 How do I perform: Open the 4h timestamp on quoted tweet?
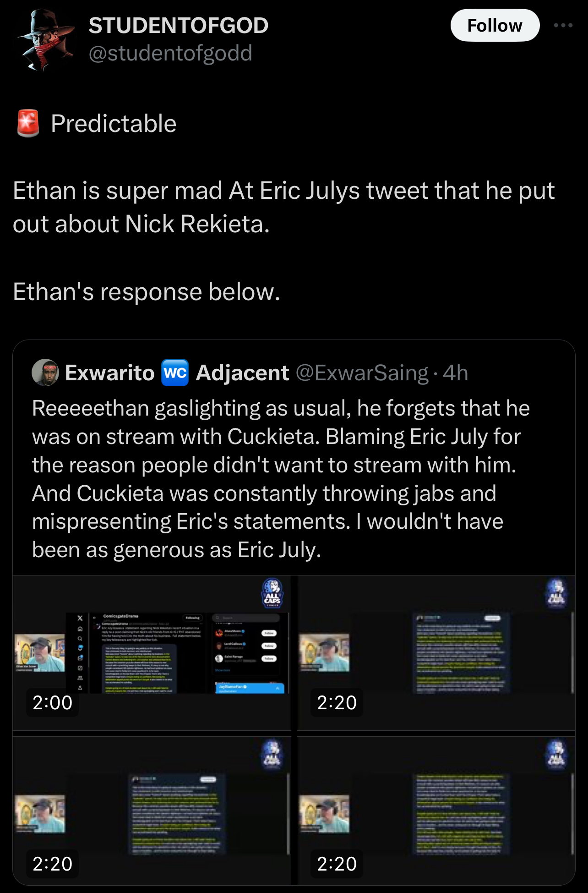click(455, 373)
